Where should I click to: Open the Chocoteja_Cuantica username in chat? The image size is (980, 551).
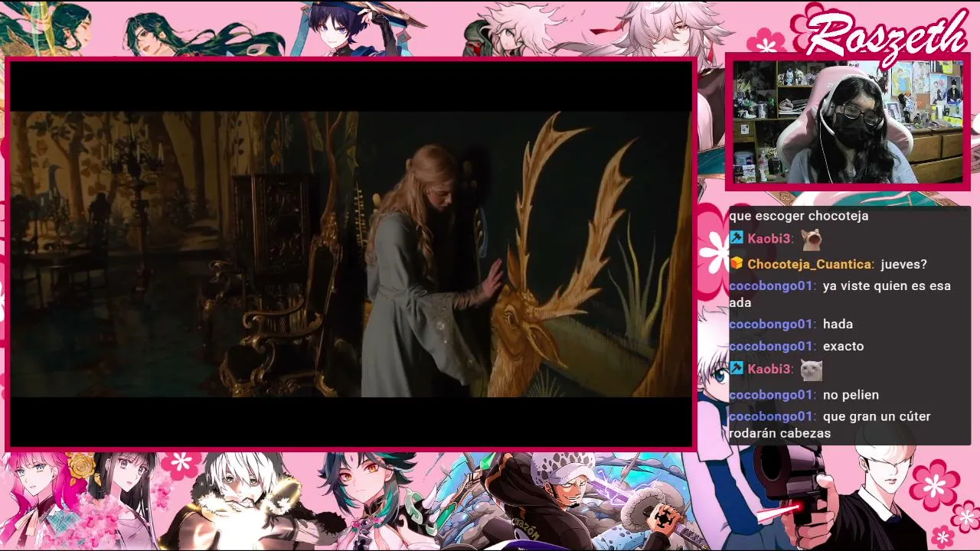(x=809, y=264)
